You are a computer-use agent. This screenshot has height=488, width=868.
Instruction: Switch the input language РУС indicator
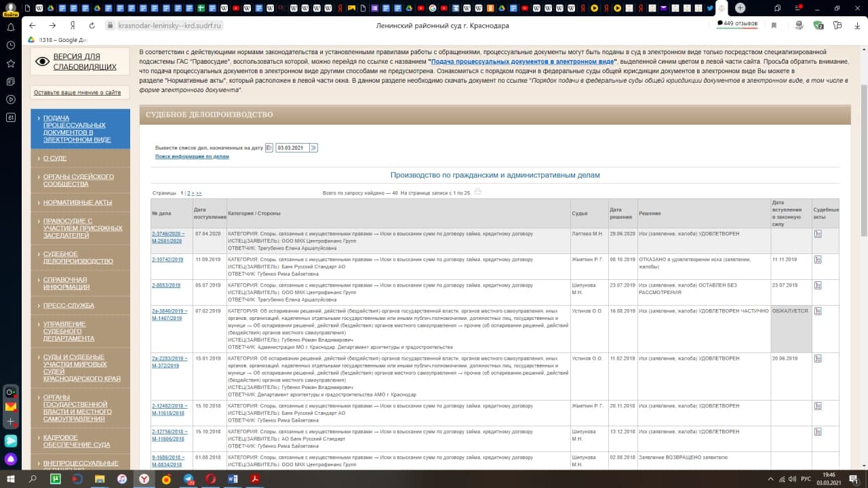pyautogui.click(x=806, y=479)
